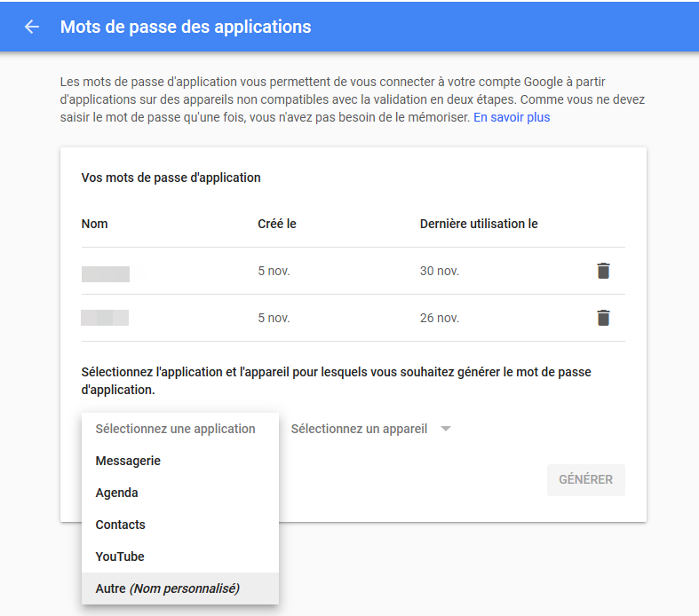Click the GÉNÉRER button
The height and width of the screenshot is (616, 699).
point(586,479)
